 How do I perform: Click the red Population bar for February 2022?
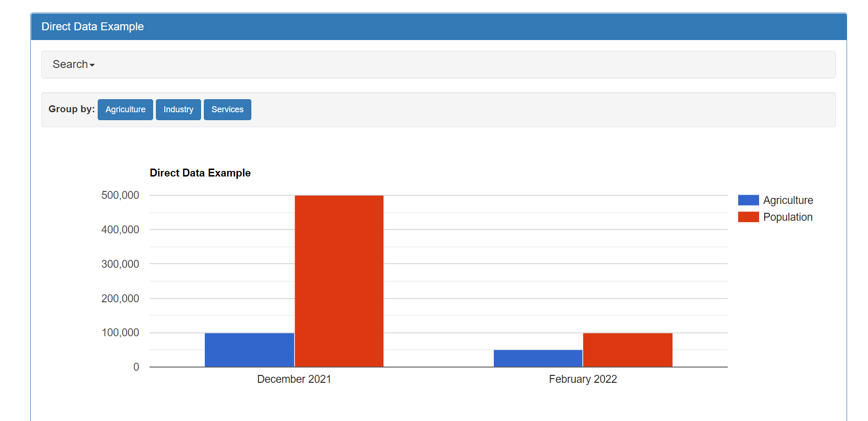pos(627,349)
